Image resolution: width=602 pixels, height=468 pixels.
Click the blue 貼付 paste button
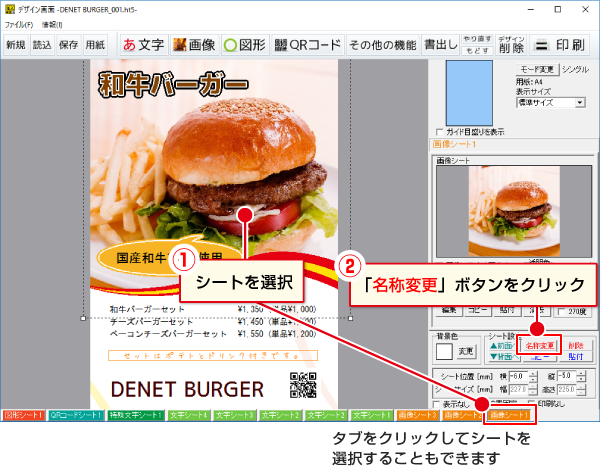coord(576,357)
